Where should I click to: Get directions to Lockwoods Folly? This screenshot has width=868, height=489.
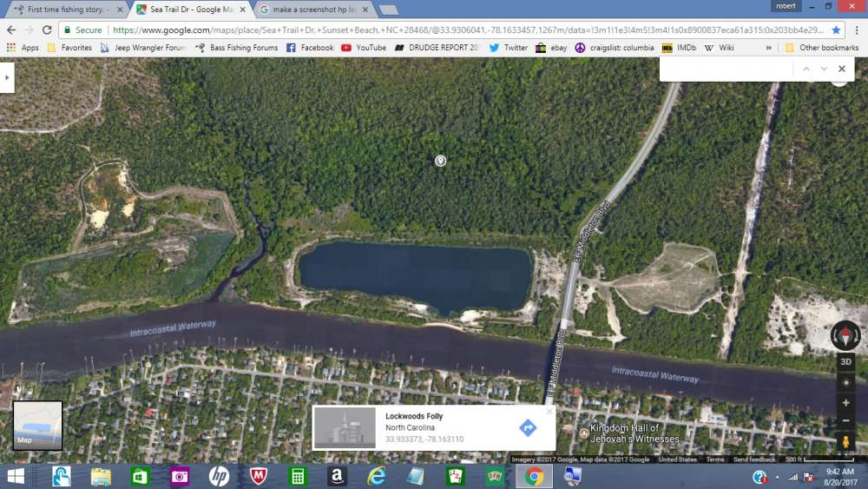pyautogui.click(x=528, y=427)
